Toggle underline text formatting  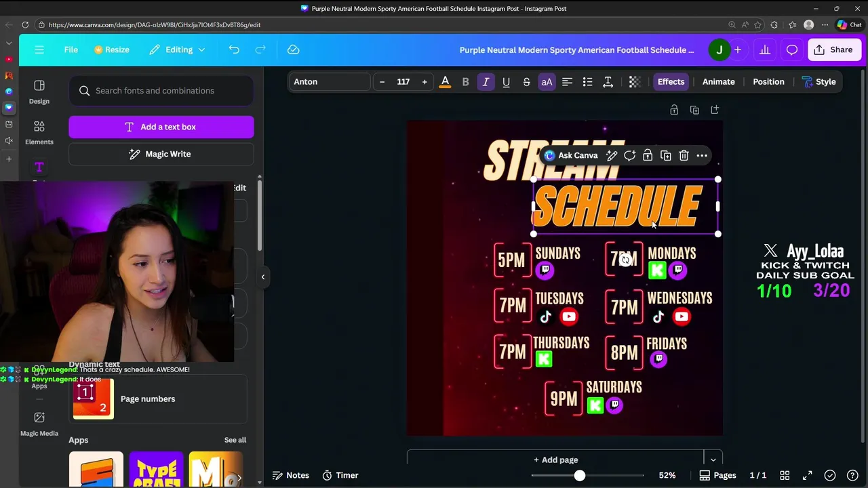click(x=506, y=81)
